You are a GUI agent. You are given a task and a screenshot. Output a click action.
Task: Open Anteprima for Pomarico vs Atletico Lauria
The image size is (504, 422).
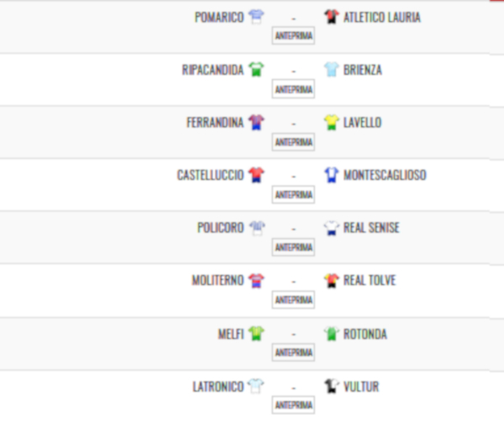[293, 35]
